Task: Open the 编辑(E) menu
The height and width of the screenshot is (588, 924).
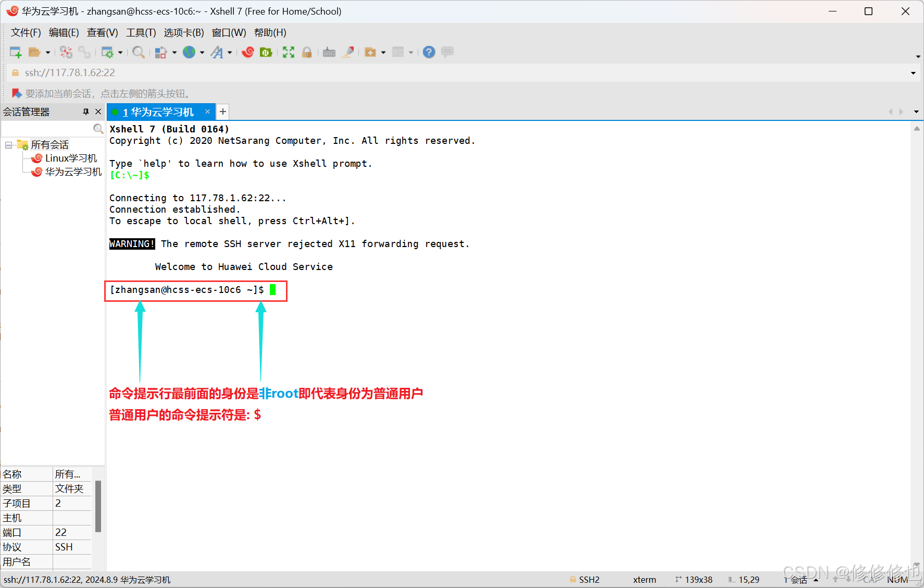Action: pos(64,33)
